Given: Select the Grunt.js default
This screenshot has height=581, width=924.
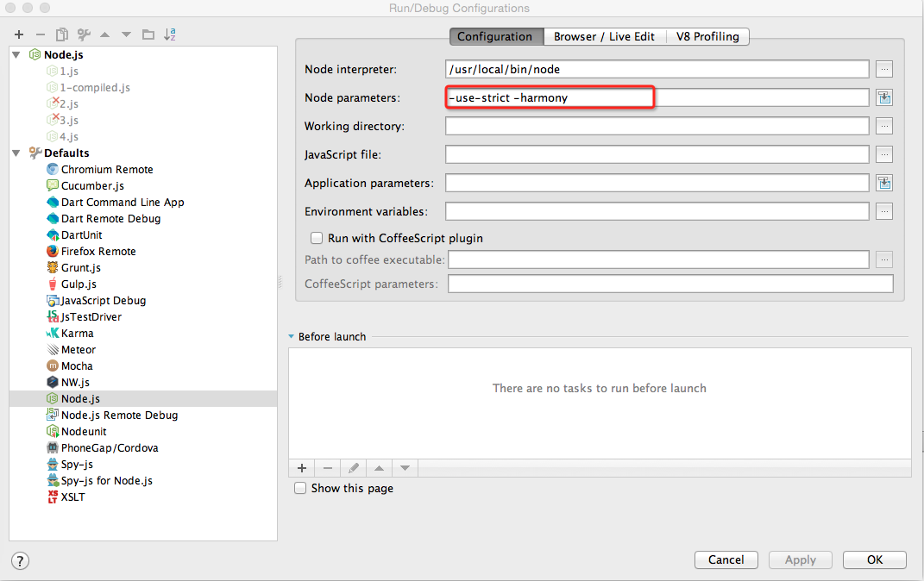Looking at the screenshot, I should 80,268.
